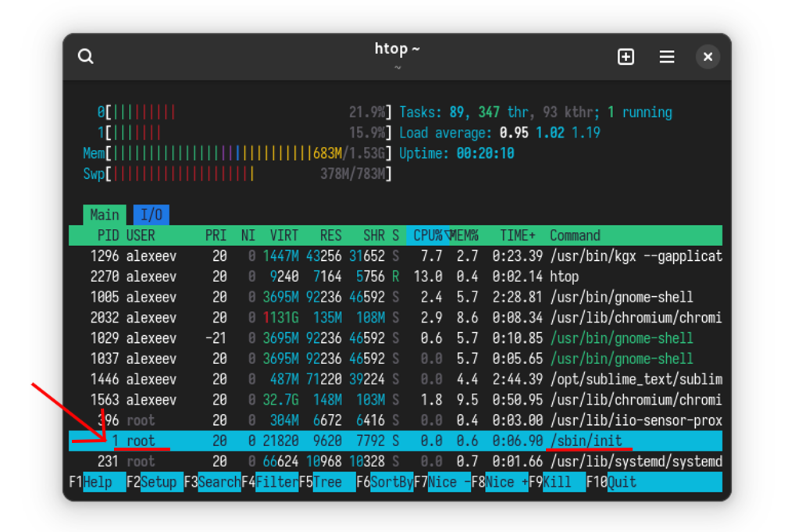Open a new terminal tab with plus icon

click(626, 56)
